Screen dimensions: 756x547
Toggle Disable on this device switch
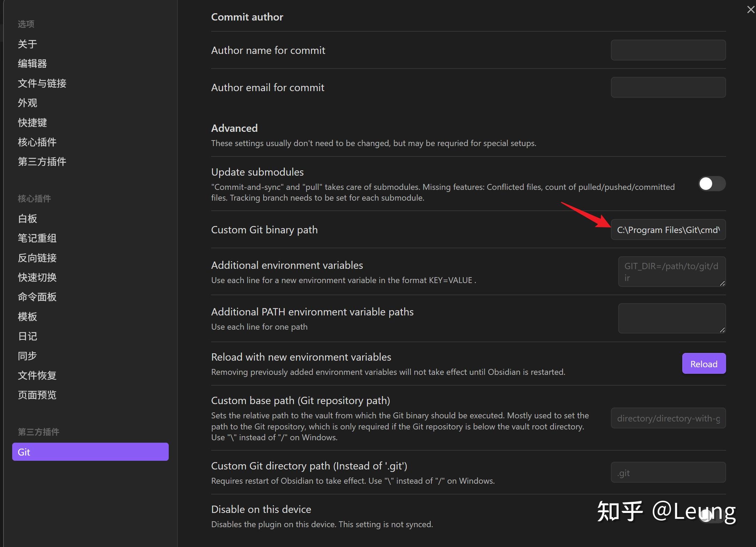(711, 516)
